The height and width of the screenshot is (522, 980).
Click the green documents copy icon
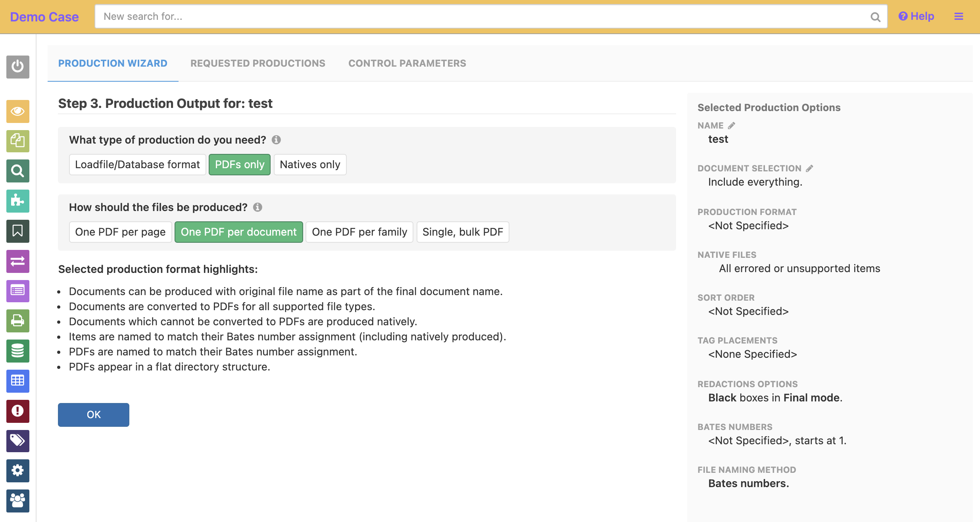coord(18,141)
